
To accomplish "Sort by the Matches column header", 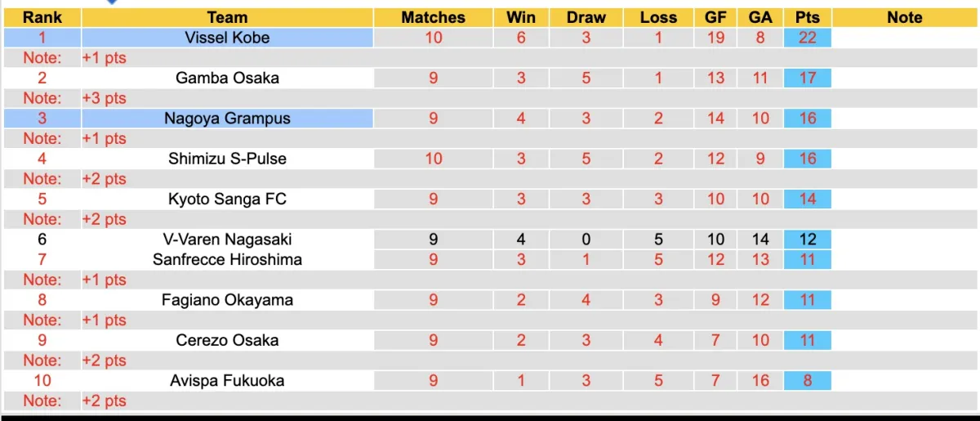I will point(433,17).
